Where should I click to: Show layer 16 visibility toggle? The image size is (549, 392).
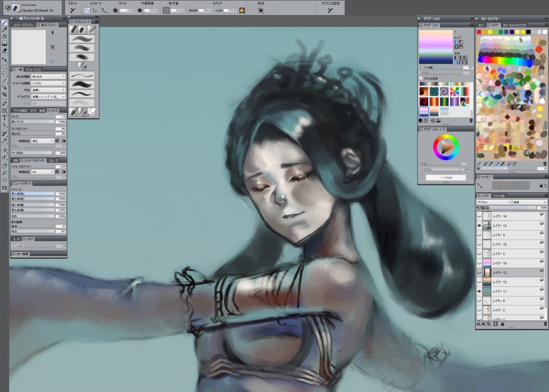click(x=479, y=263)
